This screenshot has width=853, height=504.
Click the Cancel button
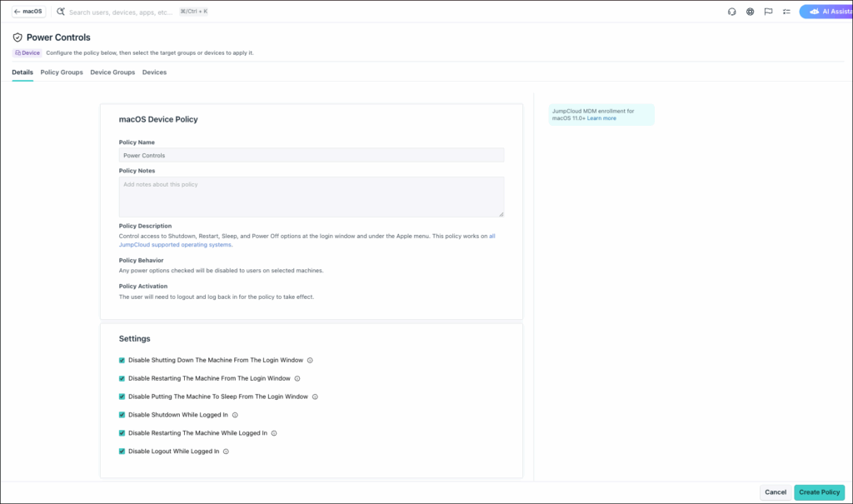(776, 492)
